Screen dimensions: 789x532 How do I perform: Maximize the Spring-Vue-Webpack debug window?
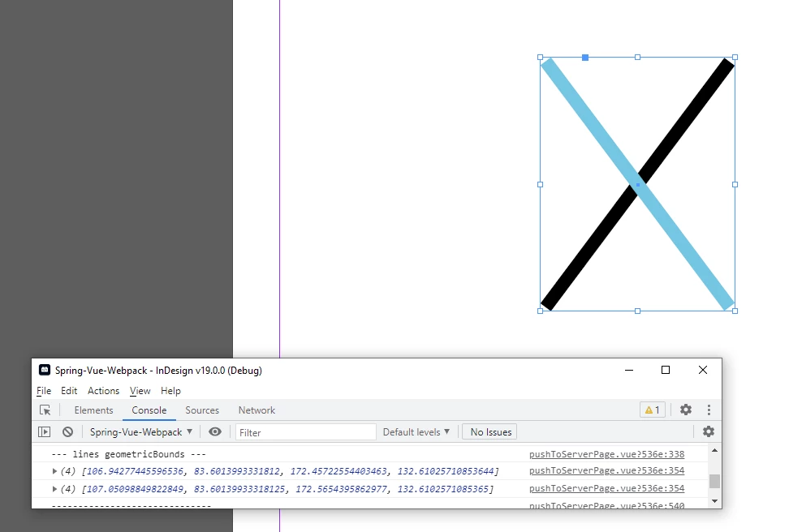[666, 370]
